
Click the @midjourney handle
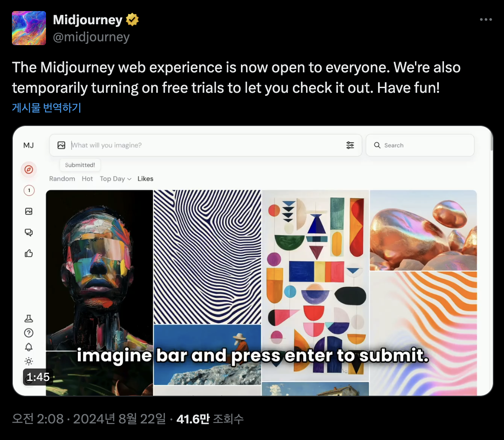(91, 37)
